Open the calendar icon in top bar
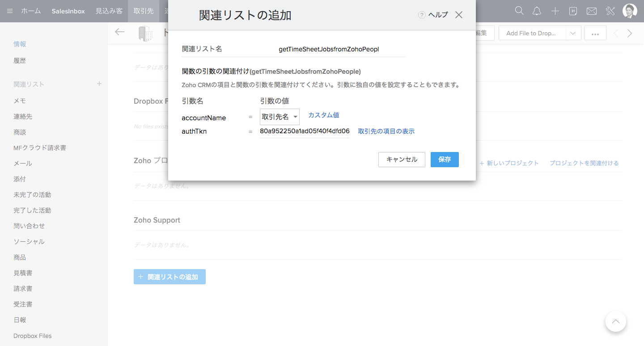644x346 pixels. pyautogui.click(x=573, y=11)
